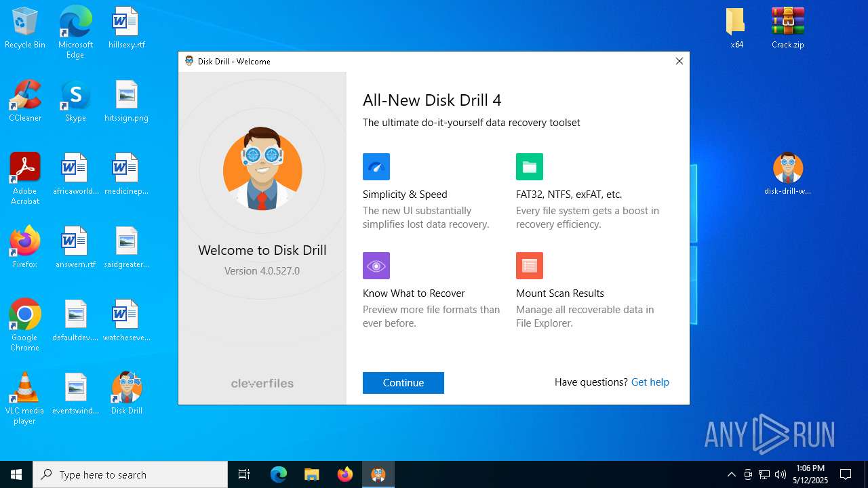The height and width of the screenshot is (488, 868).
Task: Click the purple Know What to Recover eye icon
Action: (376, 266)
